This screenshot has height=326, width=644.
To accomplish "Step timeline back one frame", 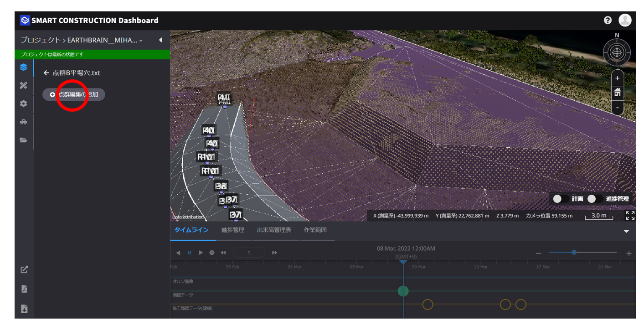I will click(x=178, y=253).
